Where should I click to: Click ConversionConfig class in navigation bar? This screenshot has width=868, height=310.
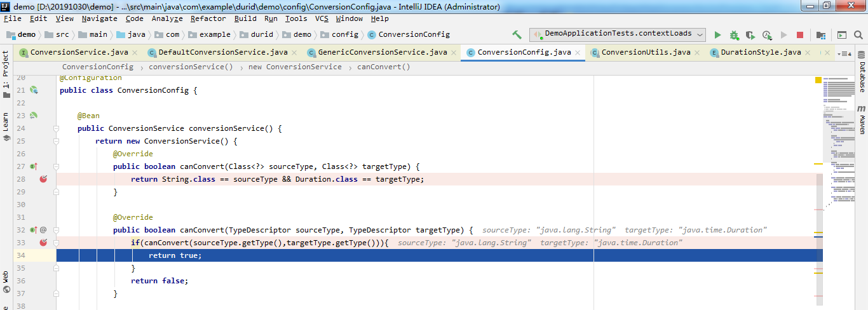coord(409,35)
